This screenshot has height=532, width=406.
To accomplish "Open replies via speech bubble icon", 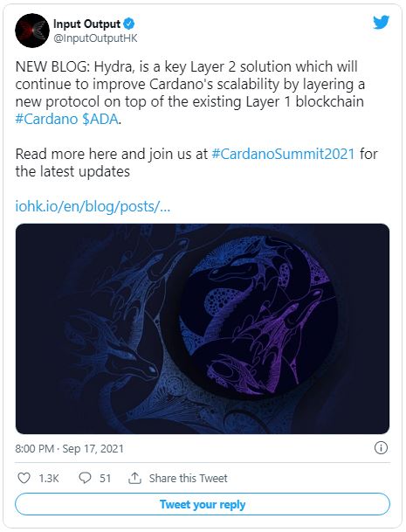I will [85, 479].
